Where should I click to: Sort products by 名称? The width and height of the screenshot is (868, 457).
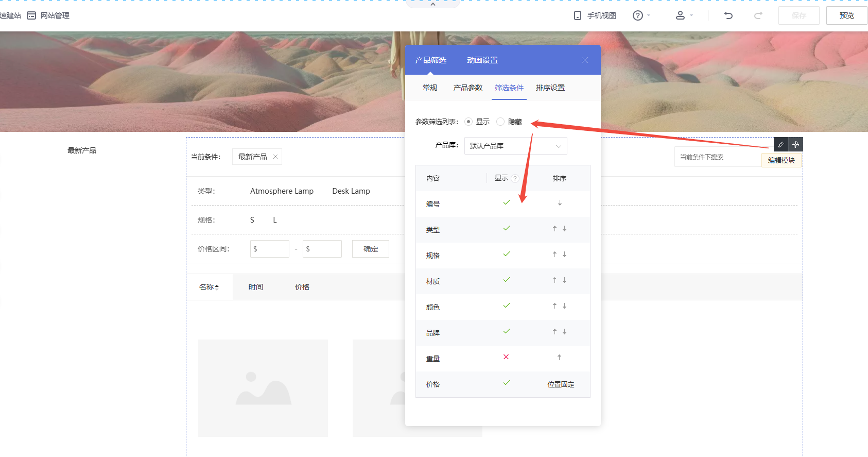coord(209,287)
